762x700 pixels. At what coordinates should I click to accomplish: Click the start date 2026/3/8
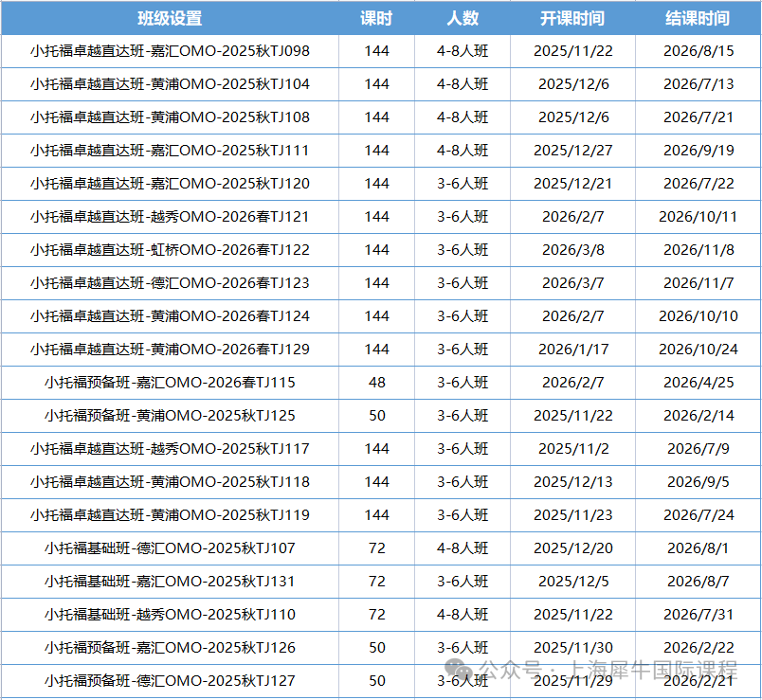click(x=572, y=250)
